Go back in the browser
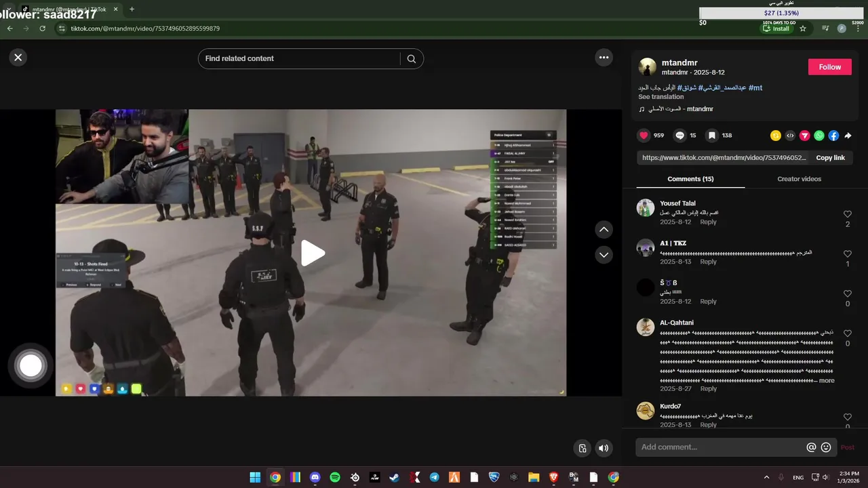Viewport: 868px width, 488px height. coord(9,28)
